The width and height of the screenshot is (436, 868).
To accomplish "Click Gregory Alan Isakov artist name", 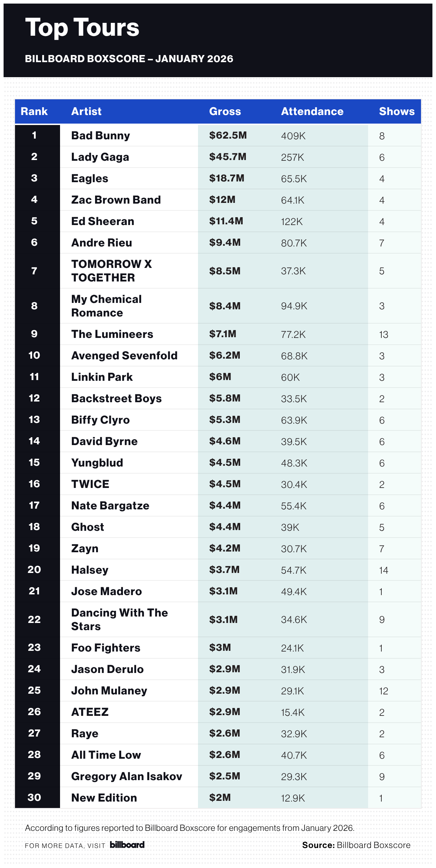I will pyautogui.click(x=127, y=777).
